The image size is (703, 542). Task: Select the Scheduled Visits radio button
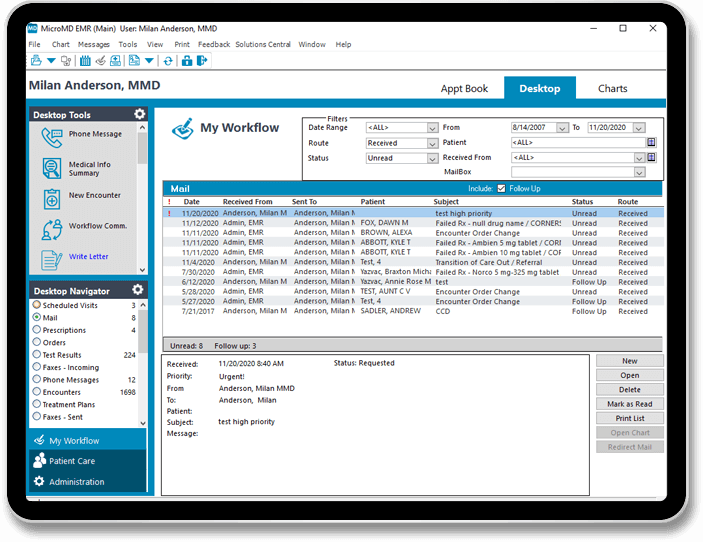click(37, 305)
